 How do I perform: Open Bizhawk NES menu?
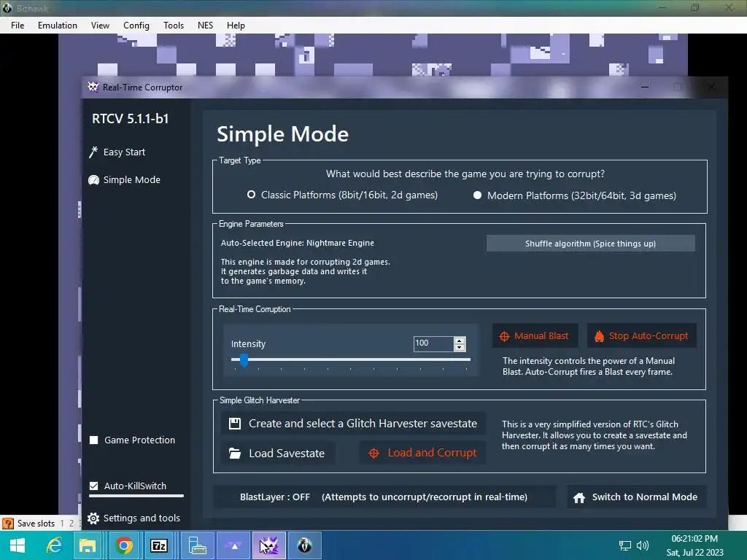click(x=205, y=26)
